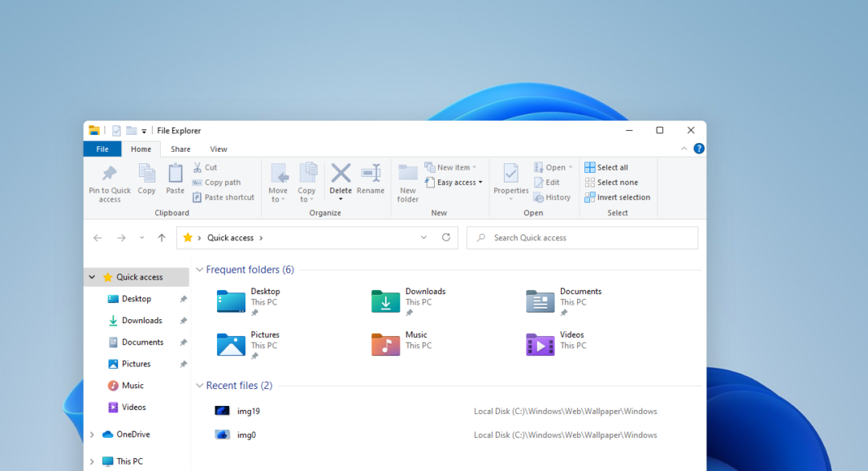
Task: Open the File menu tab
Action: tap(102, 149)
